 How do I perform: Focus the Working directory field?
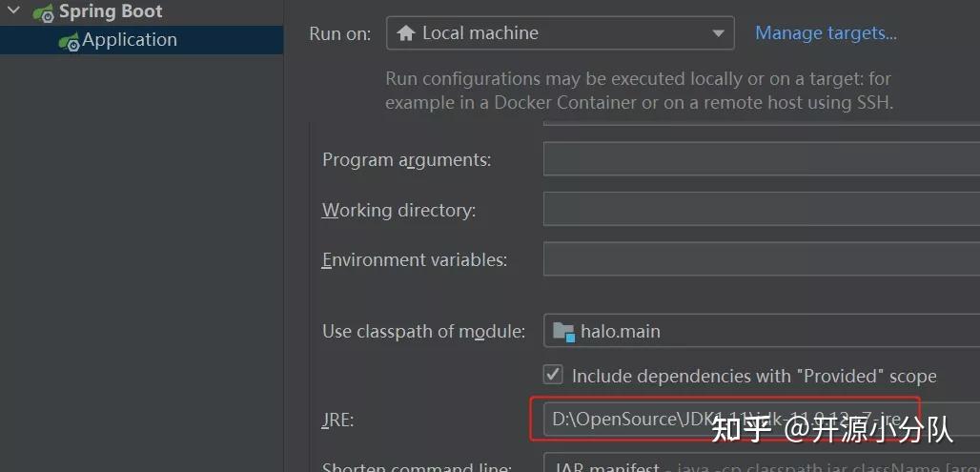pyautogui.click(x=762, y=209)
